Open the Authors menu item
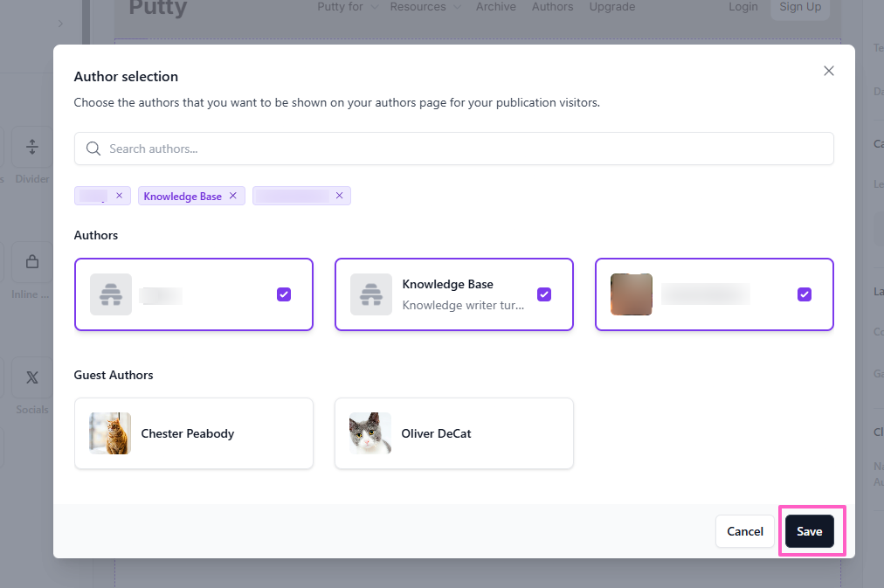This screenshot has height=588, width=884. coord(553,7)
